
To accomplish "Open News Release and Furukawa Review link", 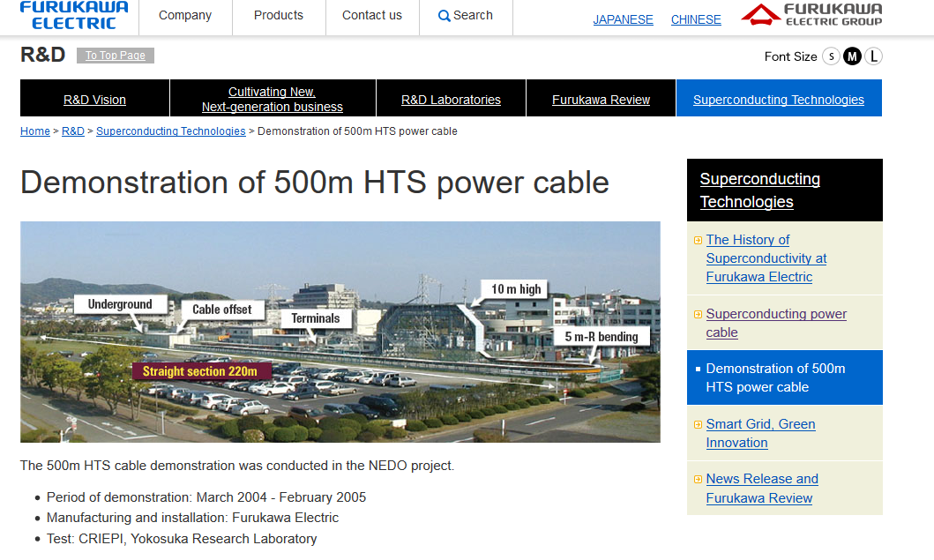I will point(762,489).
